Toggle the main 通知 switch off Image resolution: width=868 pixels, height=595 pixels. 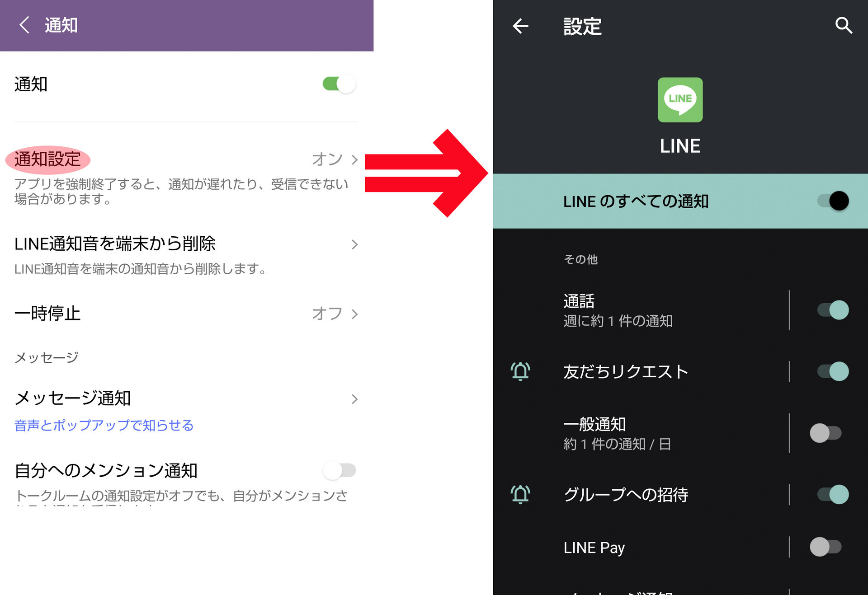(339, 84)
